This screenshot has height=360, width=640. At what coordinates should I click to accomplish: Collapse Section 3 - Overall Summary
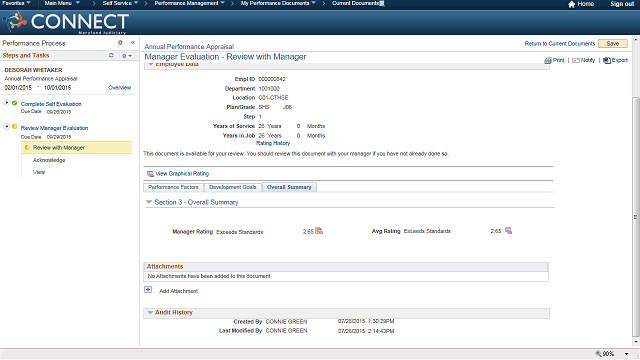(149, 202)
